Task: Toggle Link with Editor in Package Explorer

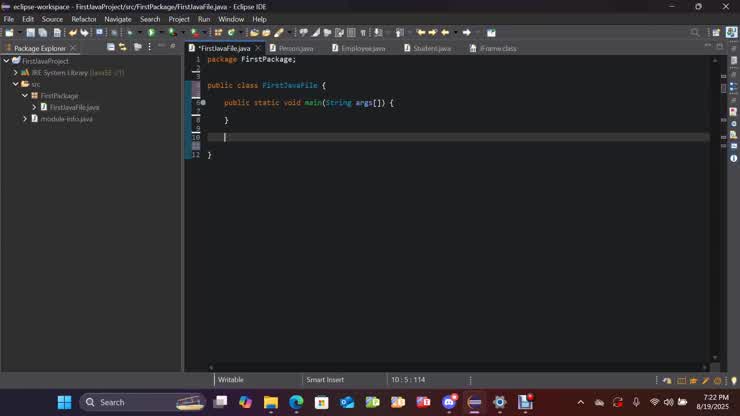Action: (123, 47)
